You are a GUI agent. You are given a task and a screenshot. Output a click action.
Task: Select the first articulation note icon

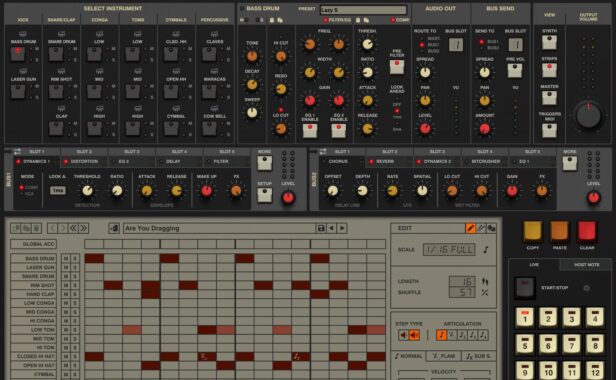pyautogui.click(x=441, y=335)
